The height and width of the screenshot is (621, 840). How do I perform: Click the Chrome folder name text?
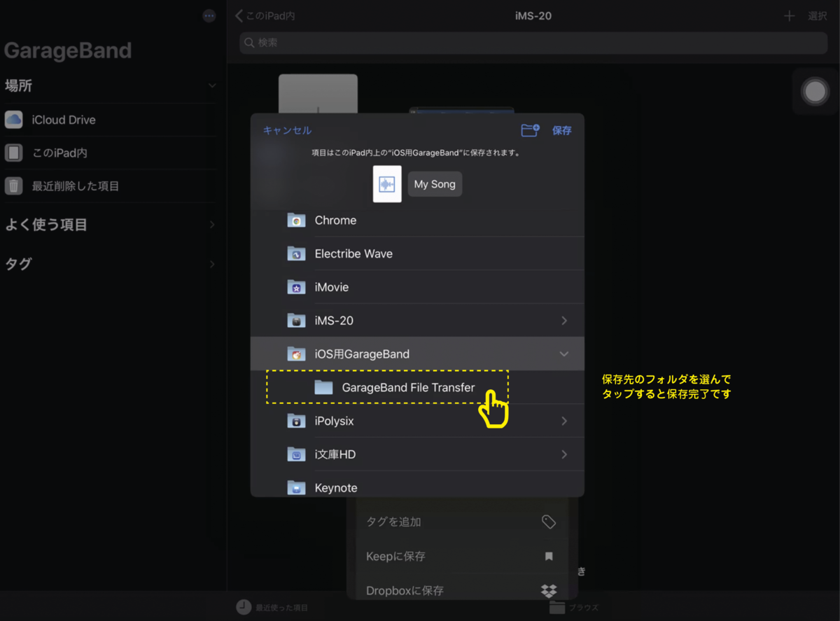tap(335, 220)
